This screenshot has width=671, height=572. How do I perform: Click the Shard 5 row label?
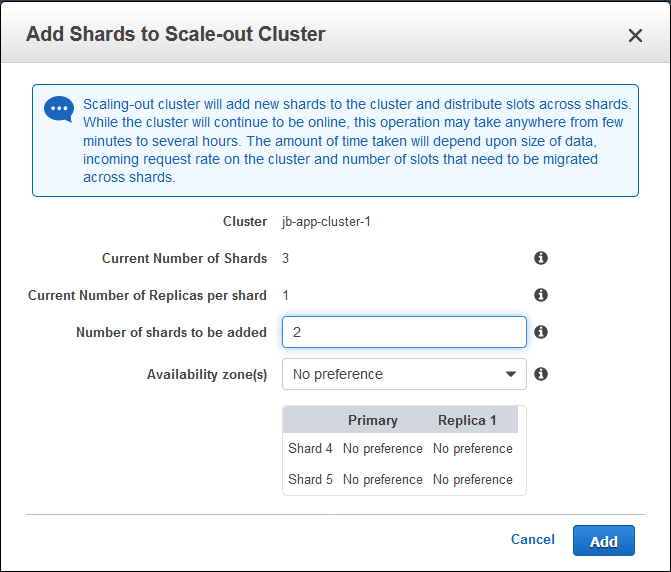coord(310,480)
